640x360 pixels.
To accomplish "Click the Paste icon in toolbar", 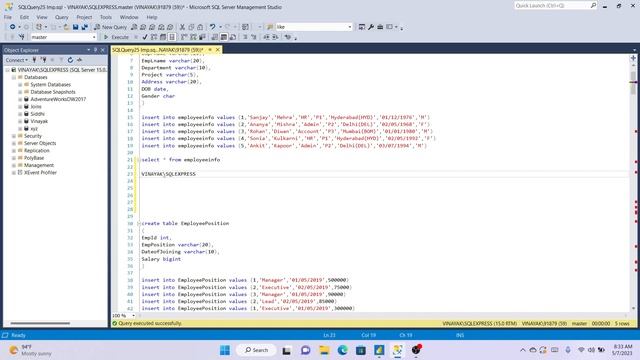I will [200, 27].
